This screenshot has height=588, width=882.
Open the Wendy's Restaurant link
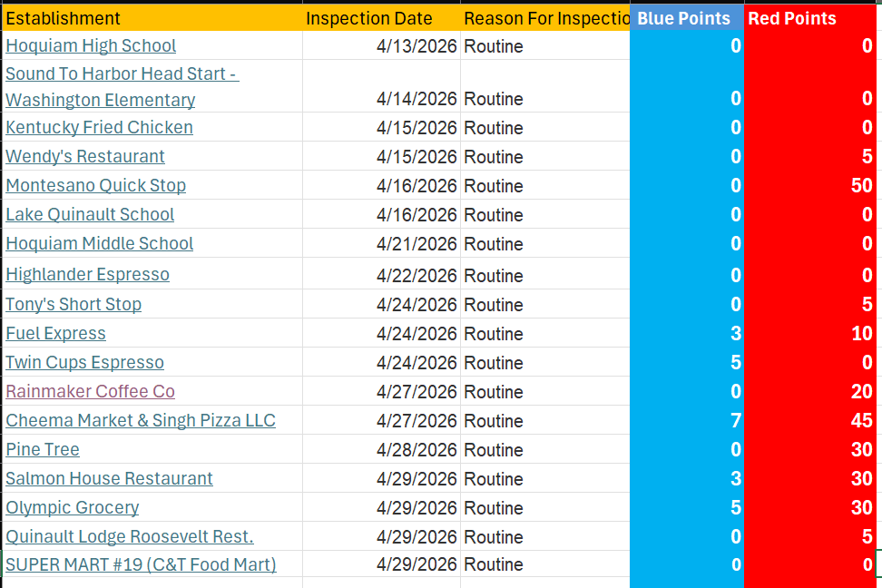pyautogui.click(x=85, y=156)
